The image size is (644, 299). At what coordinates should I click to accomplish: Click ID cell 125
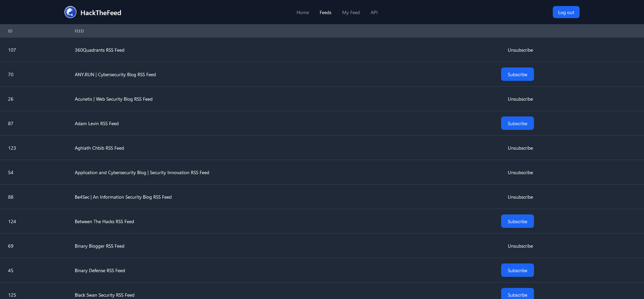pos(12,295)
